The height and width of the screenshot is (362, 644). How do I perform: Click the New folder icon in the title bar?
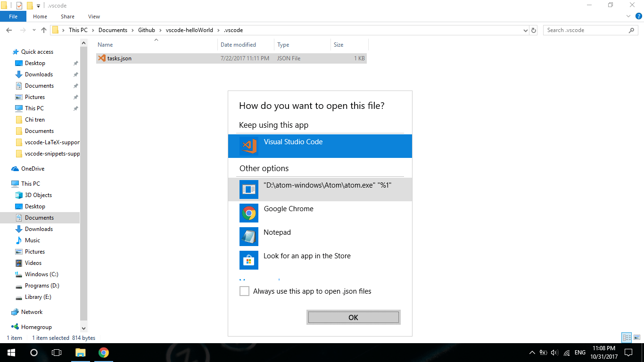(30, 6)
